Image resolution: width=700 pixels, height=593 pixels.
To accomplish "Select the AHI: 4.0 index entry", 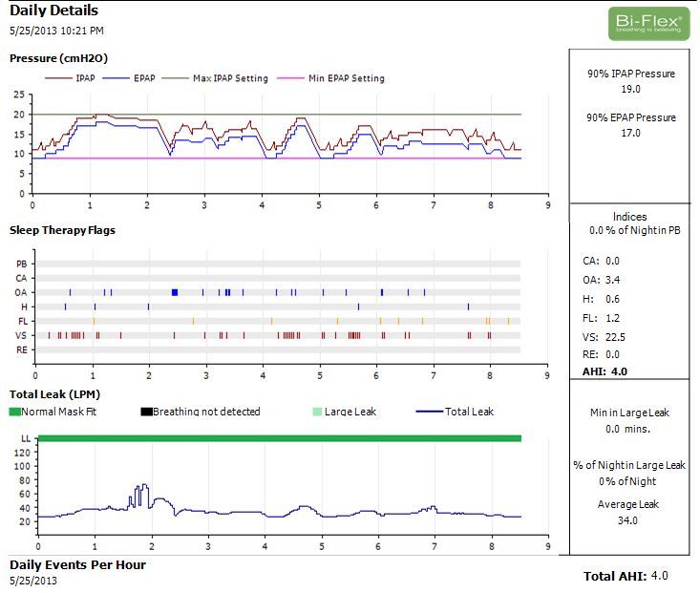I will (603, 371).
